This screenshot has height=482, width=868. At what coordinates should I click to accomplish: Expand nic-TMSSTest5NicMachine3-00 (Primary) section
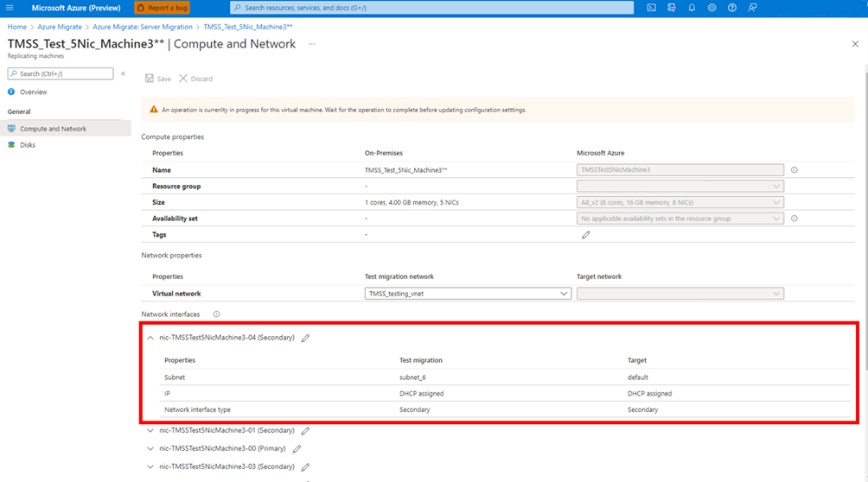(150, 448)
